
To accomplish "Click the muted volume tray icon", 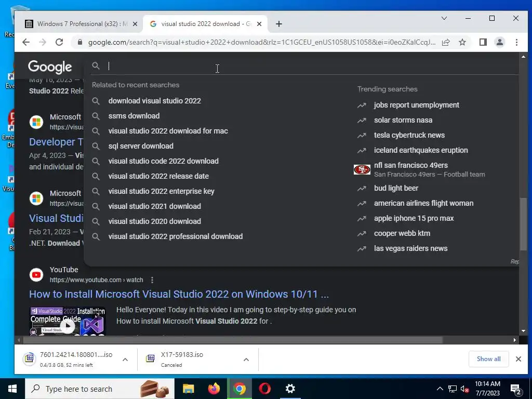I will click(464, 389).
